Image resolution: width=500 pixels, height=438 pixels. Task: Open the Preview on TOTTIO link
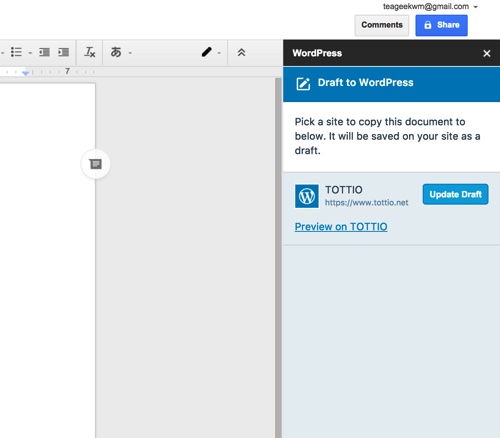[341, 227]
